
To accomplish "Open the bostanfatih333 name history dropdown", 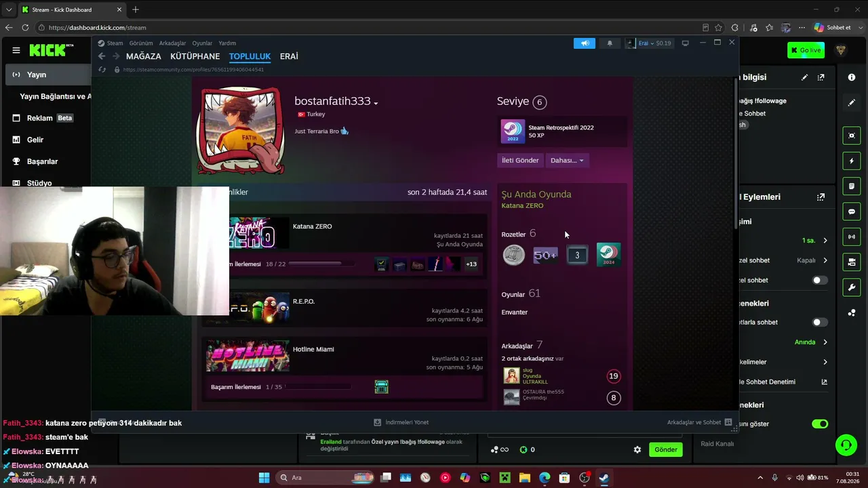I will [376, 103].
